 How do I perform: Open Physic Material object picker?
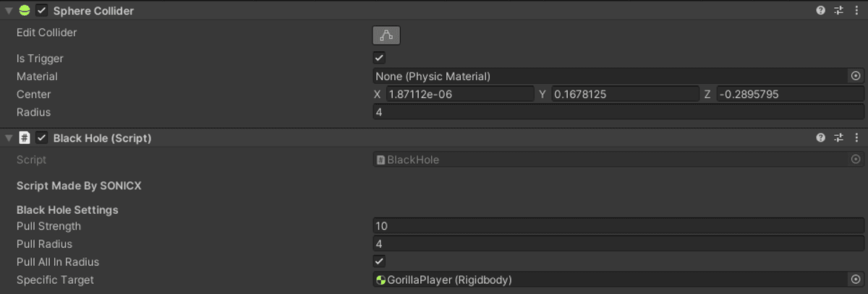pos(856,76)
